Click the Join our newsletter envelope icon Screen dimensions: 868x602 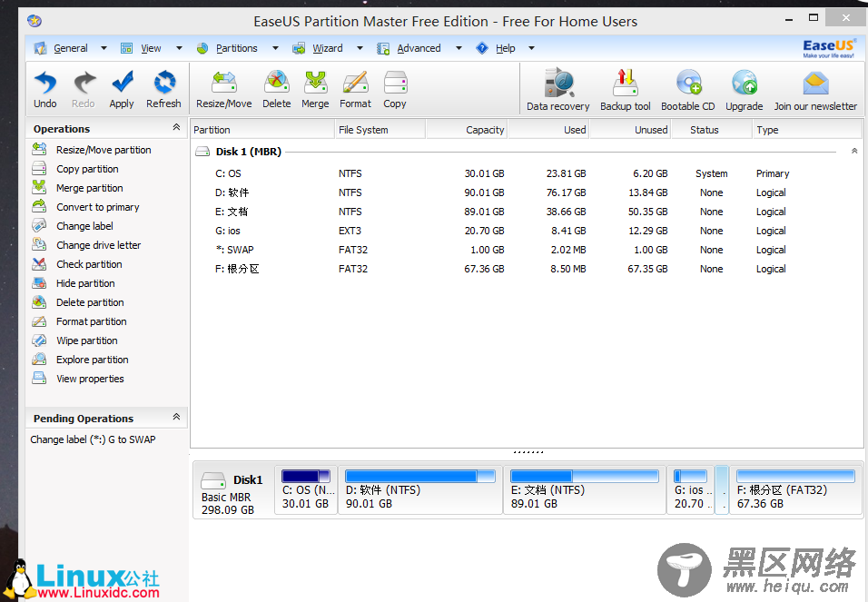(x=815, y=83)
